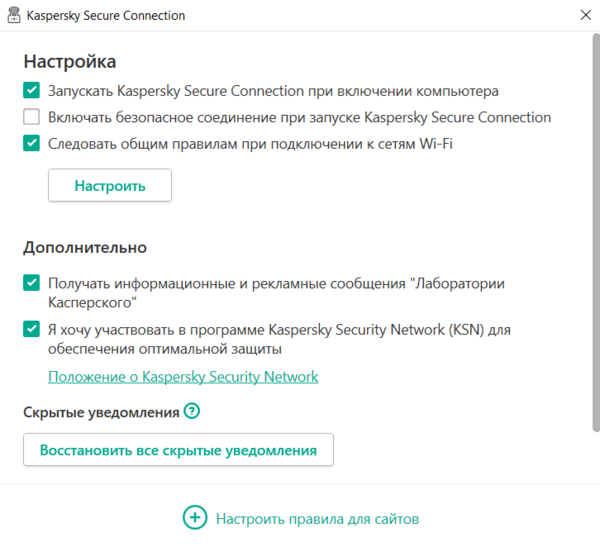This screenshot has height=547, width=600.
Task: Enable the Включать безопасное соединение checkbox
Action: tap(32, 117)
